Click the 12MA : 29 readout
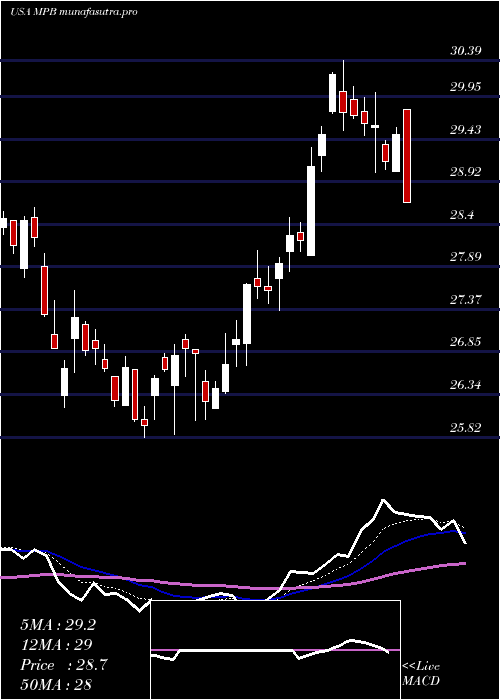500x700 pixels. 56,645
